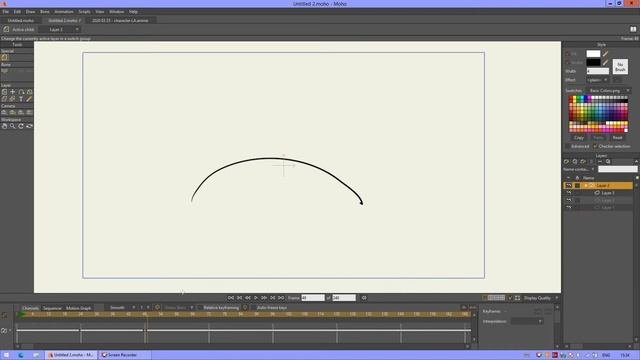Click the pen icon beside Stroke color

click(605, 62)
